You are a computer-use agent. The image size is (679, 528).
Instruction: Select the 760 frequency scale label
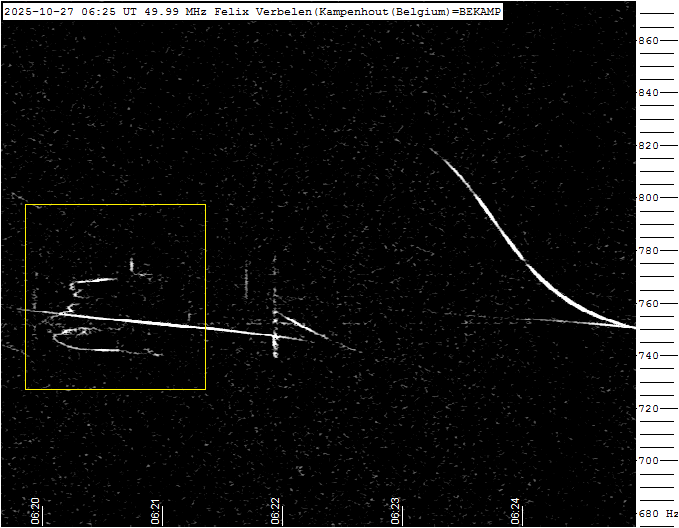[x=649, y=304]
